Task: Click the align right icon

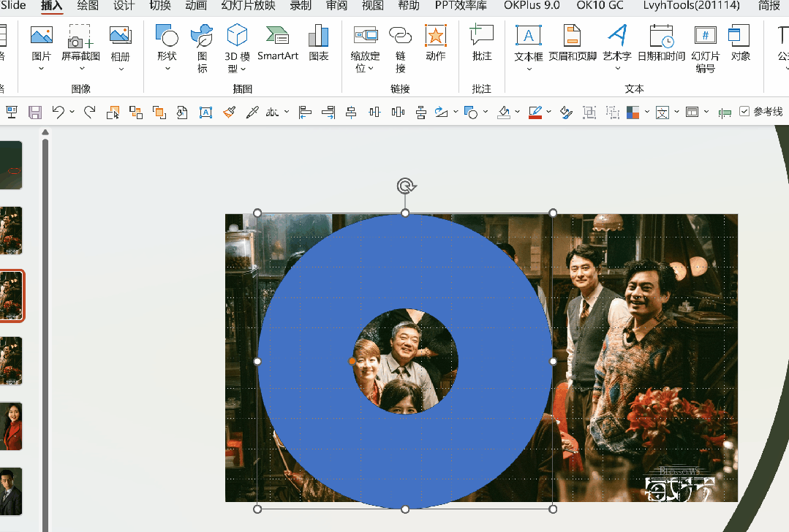Action: point(328,112)
